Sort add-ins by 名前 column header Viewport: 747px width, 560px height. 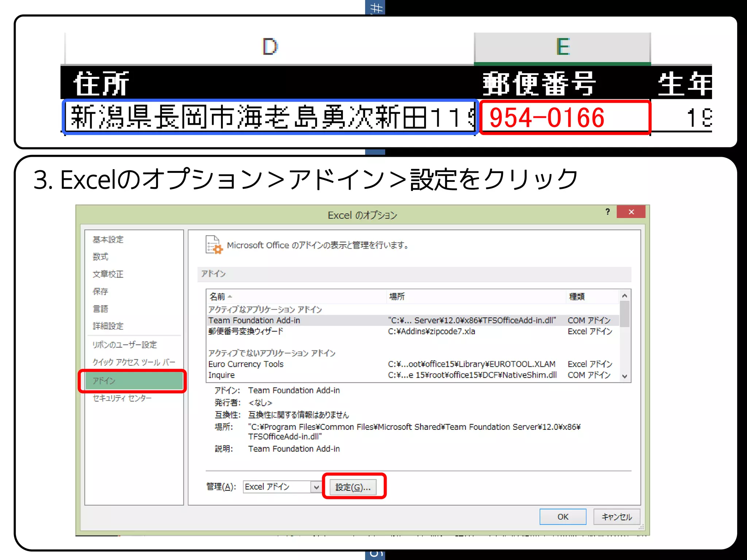[x=296, y=296]
